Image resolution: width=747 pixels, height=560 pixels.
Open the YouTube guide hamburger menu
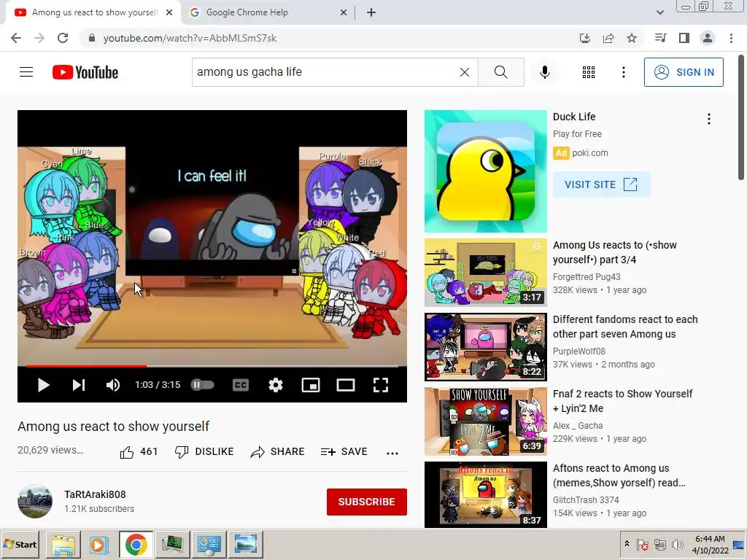click(26, 72)
